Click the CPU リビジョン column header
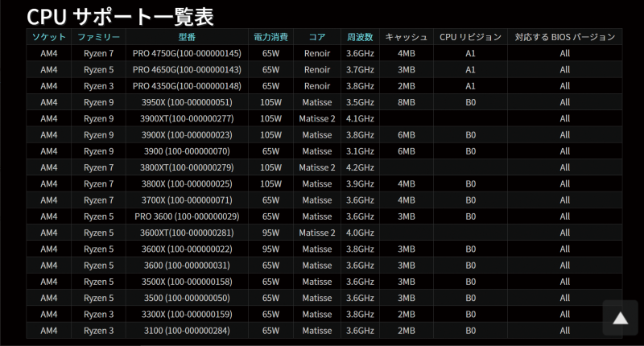 (x=470, y=37)
